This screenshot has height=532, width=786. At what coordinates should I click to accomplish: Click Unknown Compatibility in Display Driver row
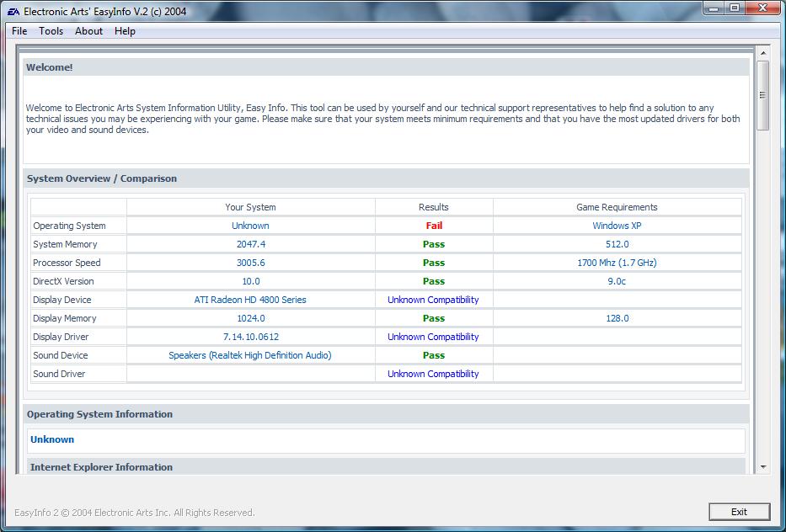pos(433,338)
